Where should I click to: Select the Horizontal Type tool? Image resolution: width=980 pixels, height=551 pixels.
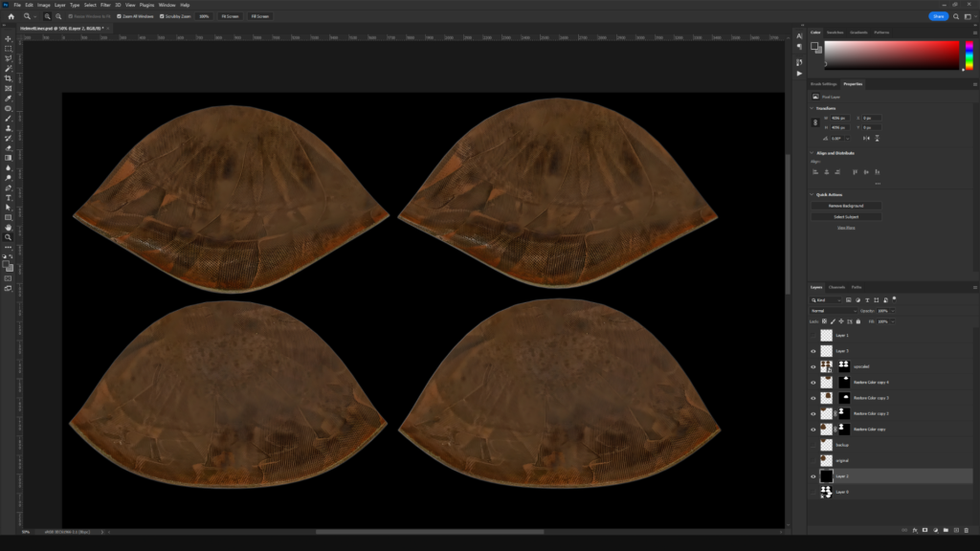[9, 197]
